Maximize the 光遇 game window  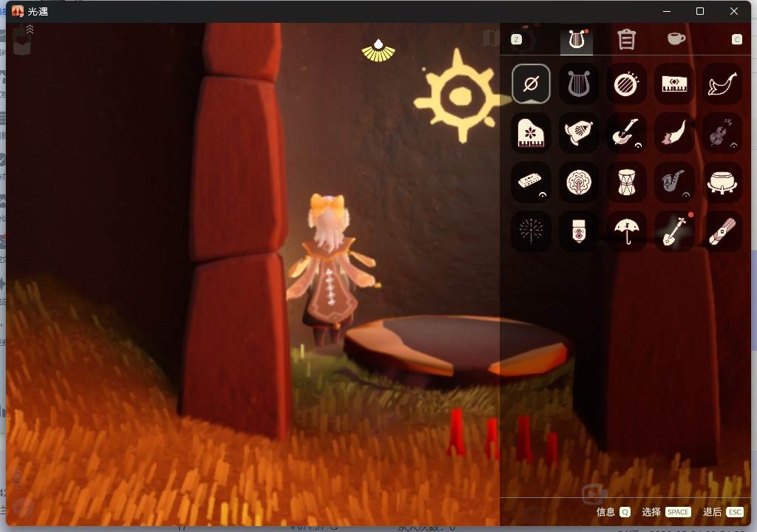(x=699, y=11)
